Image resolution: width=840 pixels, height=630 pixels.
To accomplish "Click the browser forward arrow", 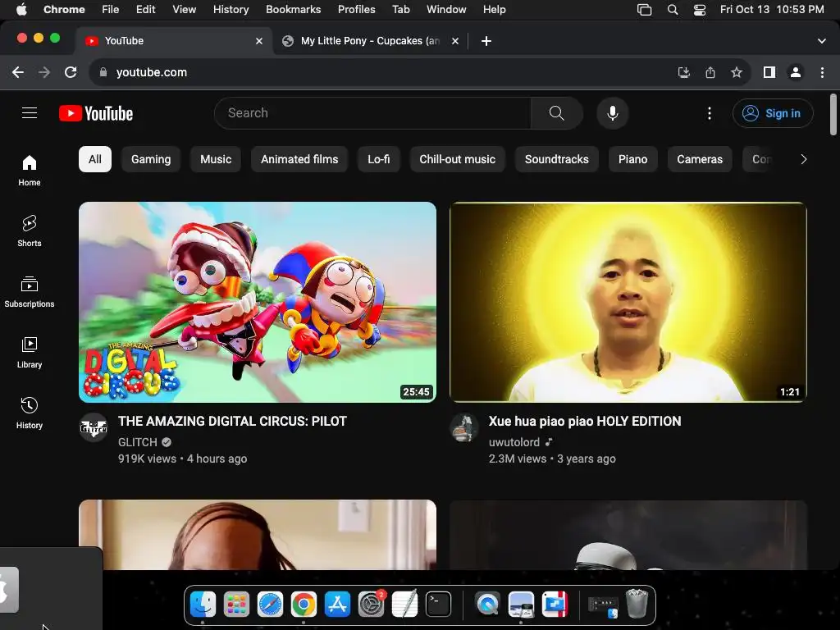I will point(44,72).
